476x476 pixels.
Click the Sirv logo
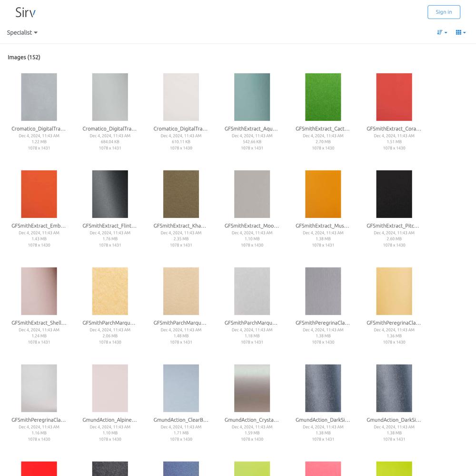(x=26, y=12)
